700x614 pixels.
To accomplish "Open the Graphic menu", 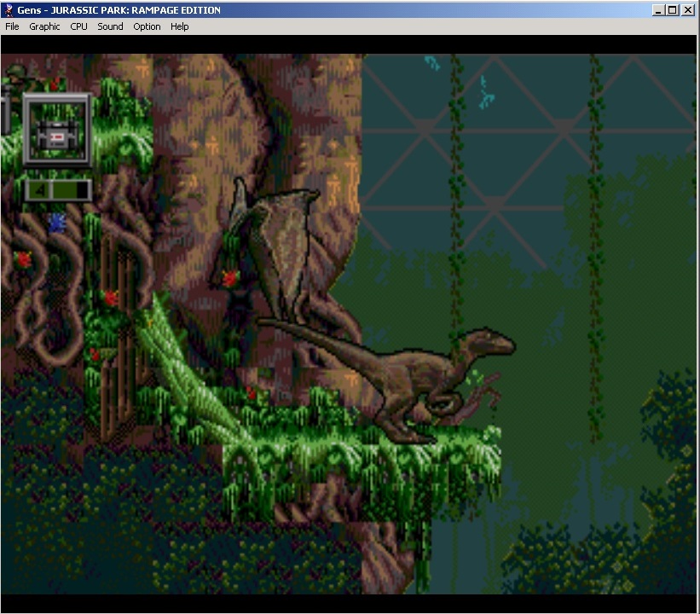I will pos(44,26).
